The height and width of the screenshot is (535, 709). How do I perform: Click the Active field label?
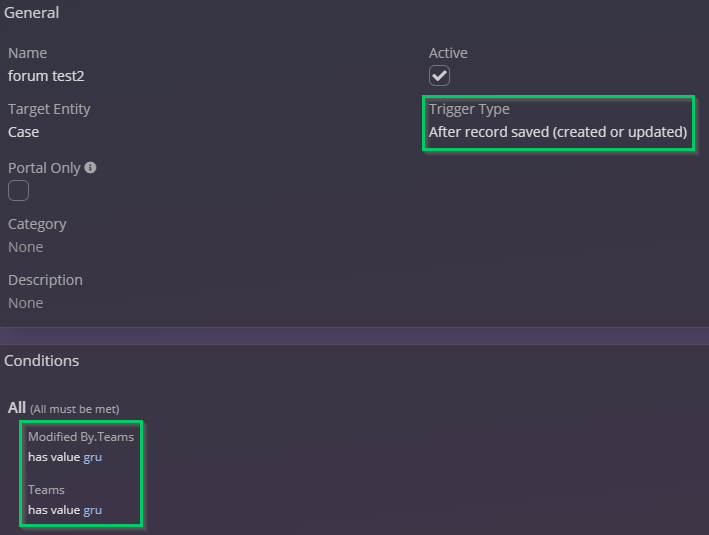(x=448, y=53)
